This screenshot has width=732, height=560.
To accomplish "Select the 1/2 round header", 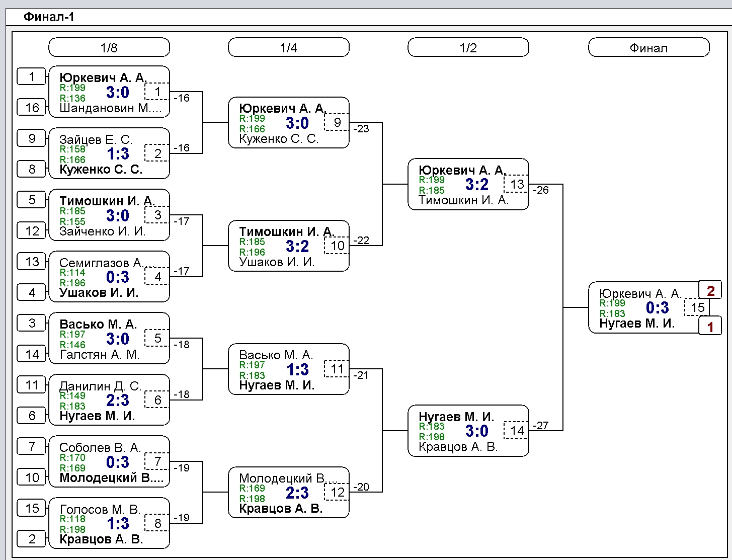I will point(468,48).
